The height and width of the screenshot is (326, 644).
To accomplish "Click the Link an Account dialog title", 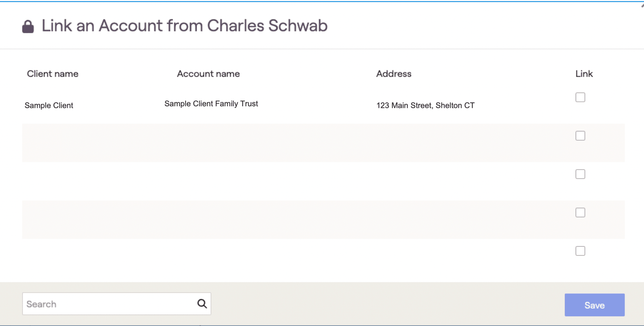I will coord(184,26).
